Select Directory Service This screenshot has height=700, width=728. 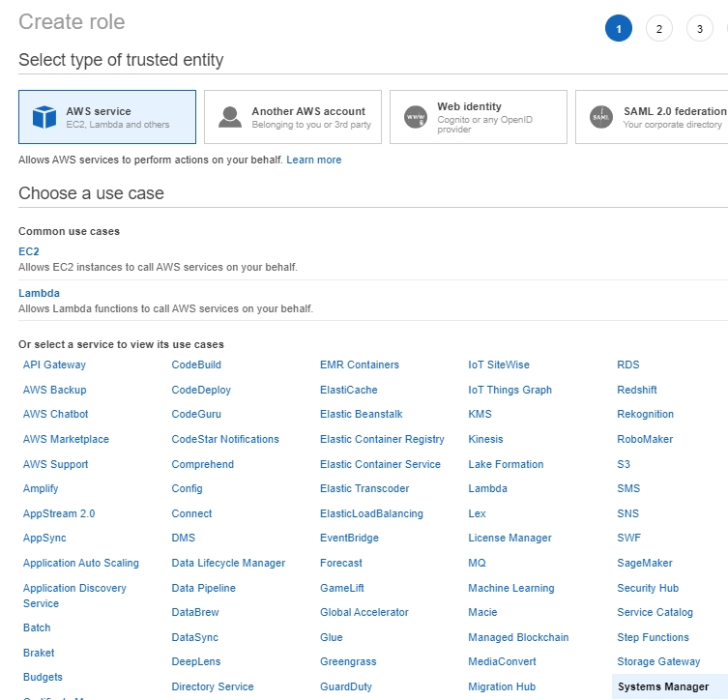[x=213, y=686]
